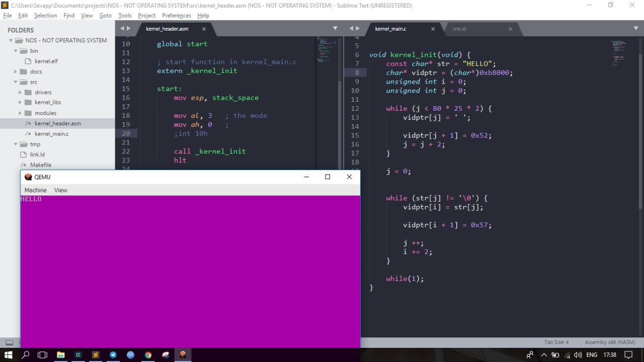Open the Selection menu
Viewport: 644px width, 362px height.
46,16
